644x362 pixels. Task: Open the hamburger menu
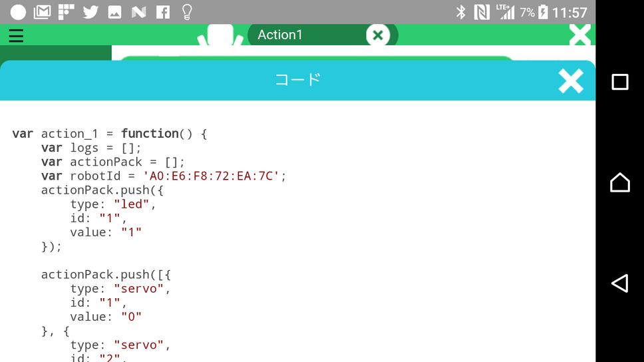click(16, 35)
